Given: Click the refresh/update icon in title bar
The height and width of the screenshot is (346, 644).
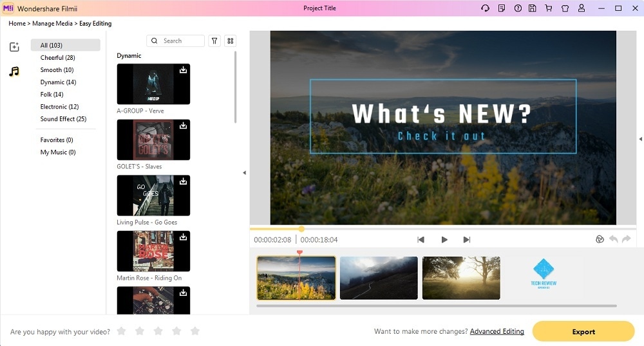Looking at the screenshot, I should pyautogui.click(x=485, y=8).
